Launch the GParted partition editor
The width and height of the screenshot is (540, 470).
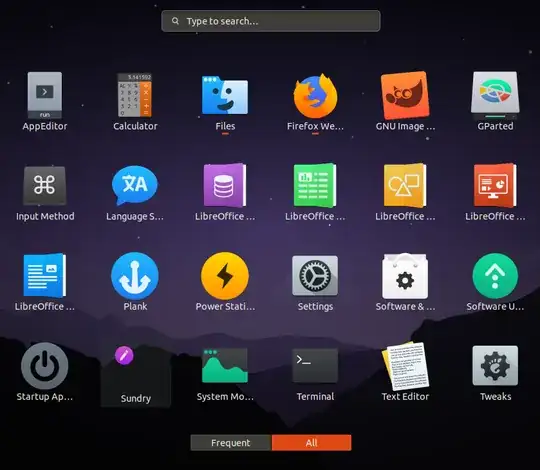495,95
